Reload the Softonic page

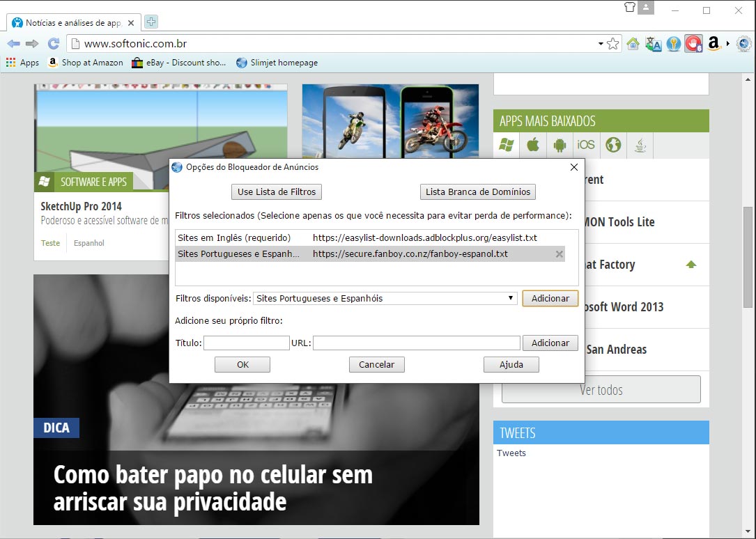tap(54, 44)
